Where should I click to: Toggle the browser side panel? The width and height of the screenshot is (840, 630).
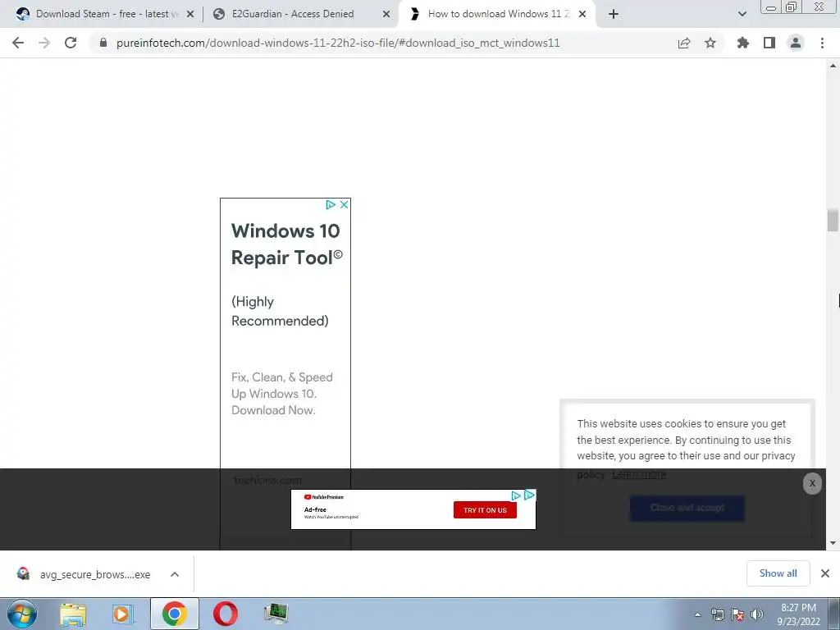click(769, 43)
